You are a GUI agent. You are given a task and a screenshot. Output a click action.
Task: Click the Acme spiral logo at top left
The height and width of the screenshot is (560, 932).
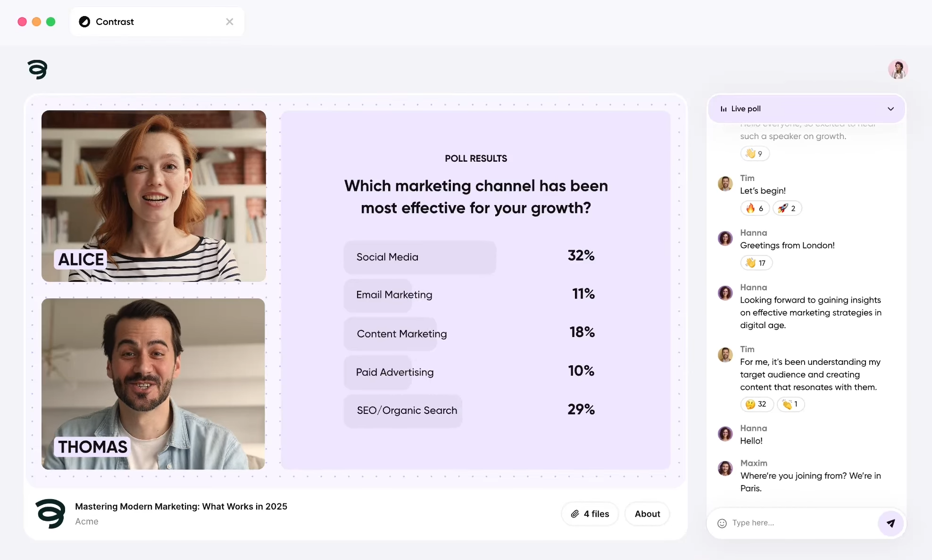(x=37, y=70)
